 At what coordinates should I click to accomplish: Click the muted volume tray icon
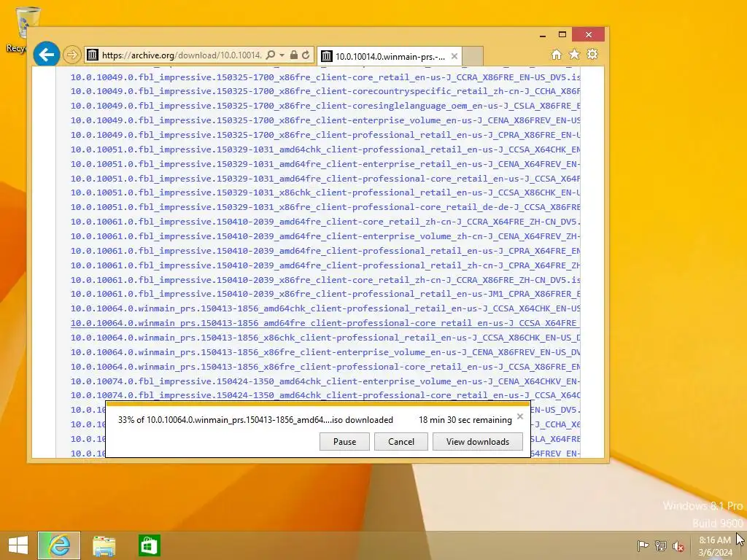678,546
